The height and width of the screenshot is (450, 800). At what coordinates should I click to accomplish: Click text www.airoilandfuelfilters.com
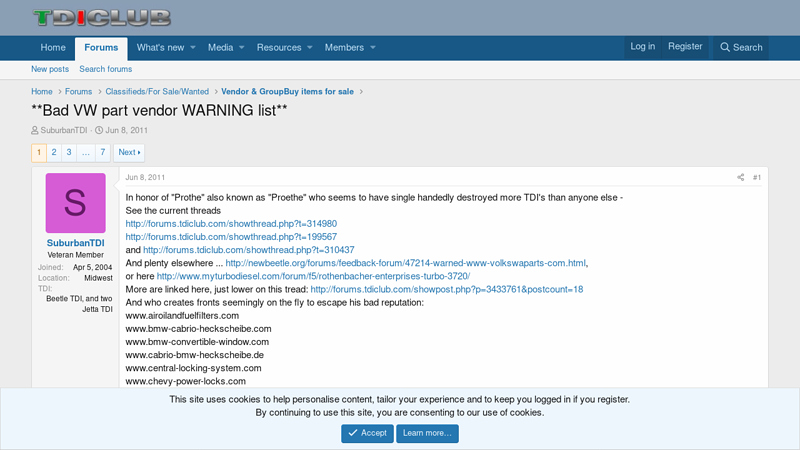[x=182, y=316]
